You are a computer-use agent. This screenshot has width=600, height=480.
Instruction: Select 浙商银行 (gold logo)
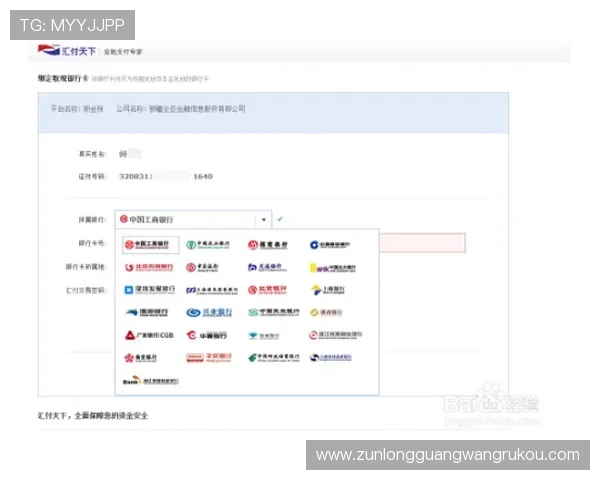326,312
